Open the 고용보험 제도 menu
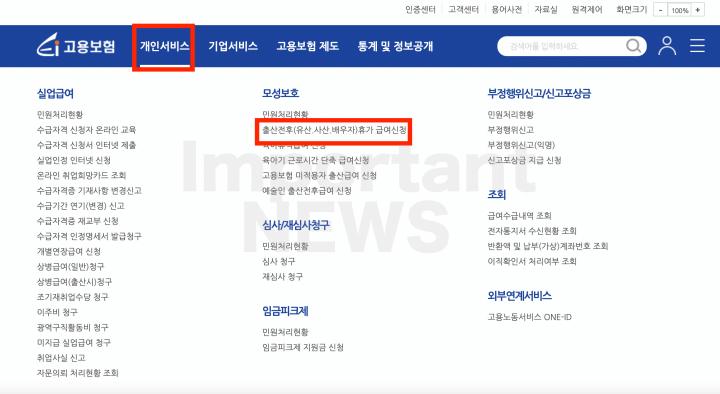 tap(308, 46)
